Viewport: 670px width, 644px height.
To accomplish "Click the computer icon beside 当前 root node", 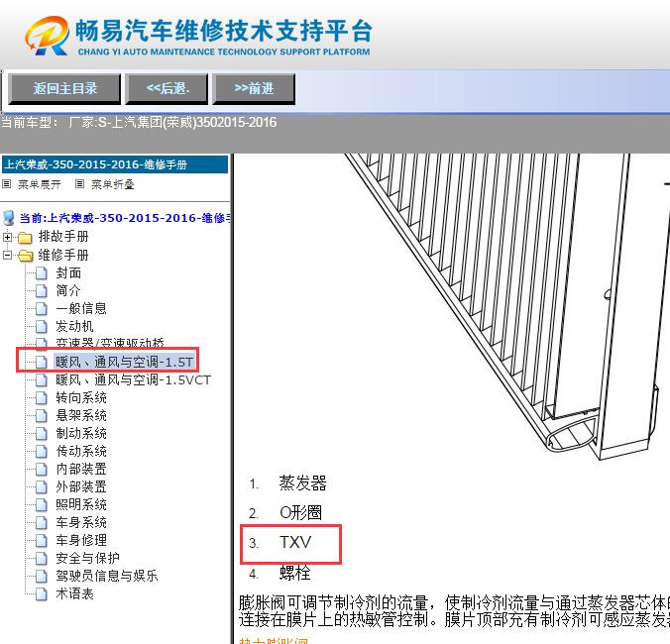I will (9, 218).
